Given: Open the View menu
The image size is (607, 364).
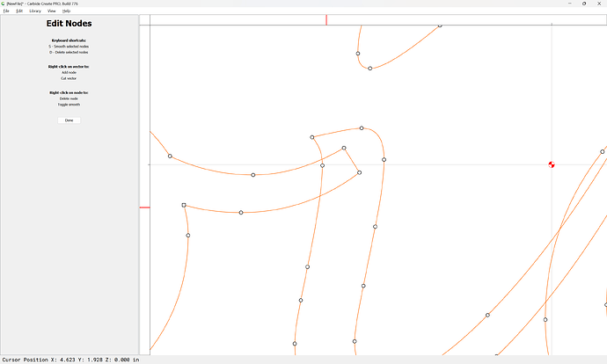Looking at the screenshot, I should point(52,11).
